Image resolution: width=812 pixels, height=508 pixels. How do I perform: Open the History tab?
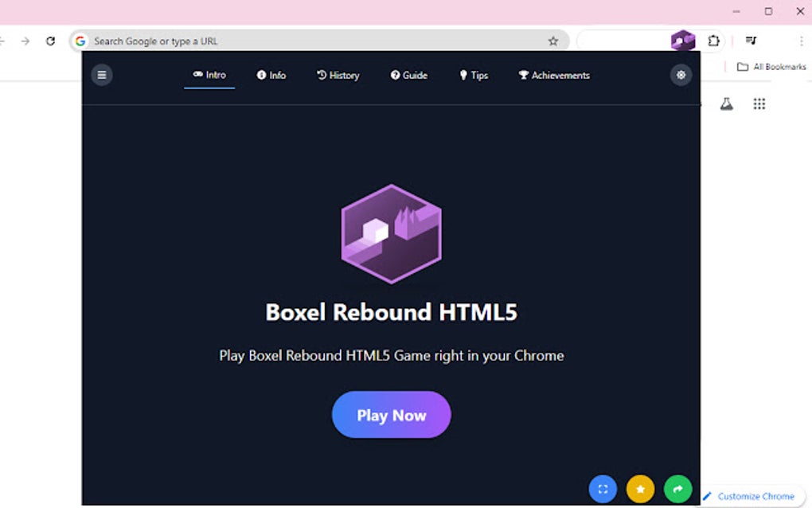(x=338, y=75)
